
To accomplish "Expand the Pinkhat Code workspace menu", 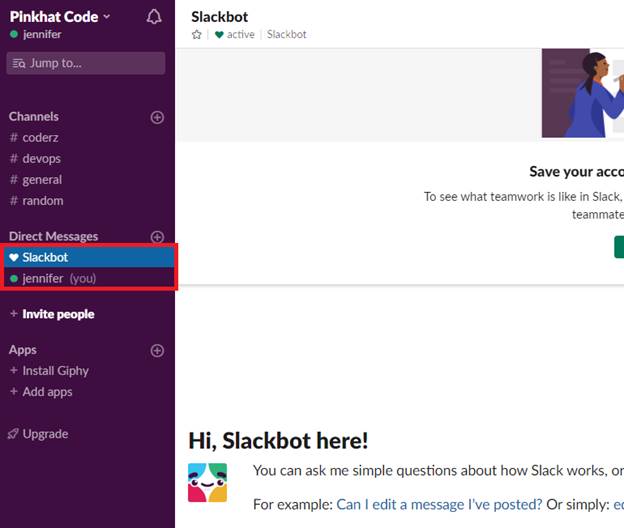I will (x=60, y=17).
